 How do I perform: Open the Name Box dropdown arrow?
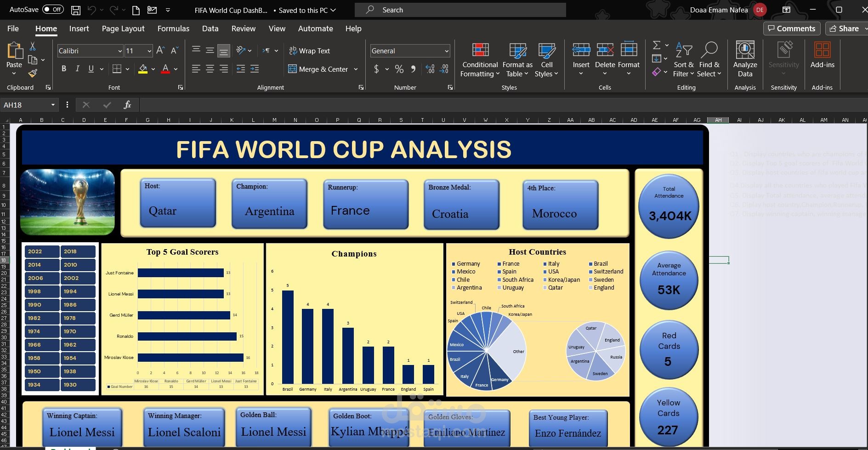pos(53,105)
